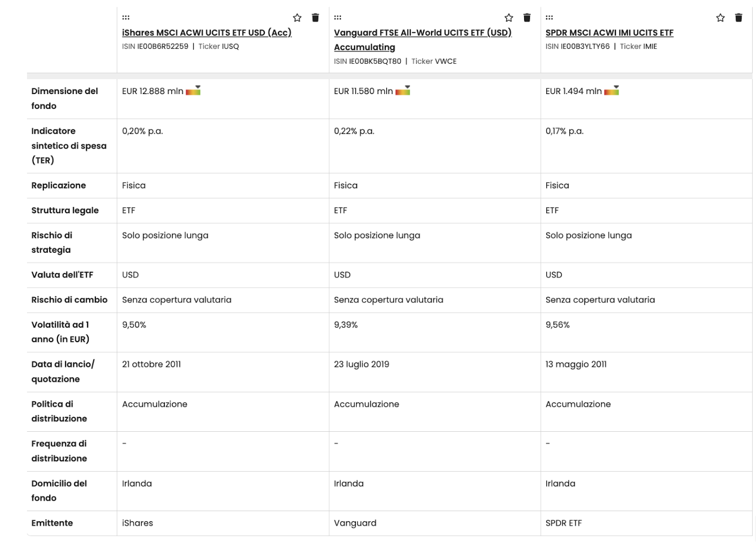Grab the iShares column drag handle

pyautogui.click(x=126, y=17)
